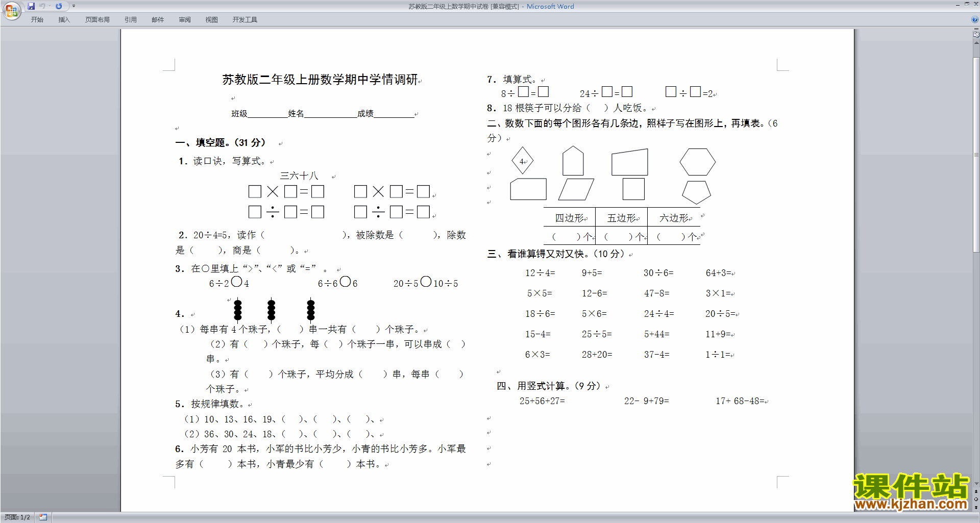The width and height of the screenshot is (980, 523).
Task: Click the equation 22- 9+79=
Action: click(x=646, y=401)
